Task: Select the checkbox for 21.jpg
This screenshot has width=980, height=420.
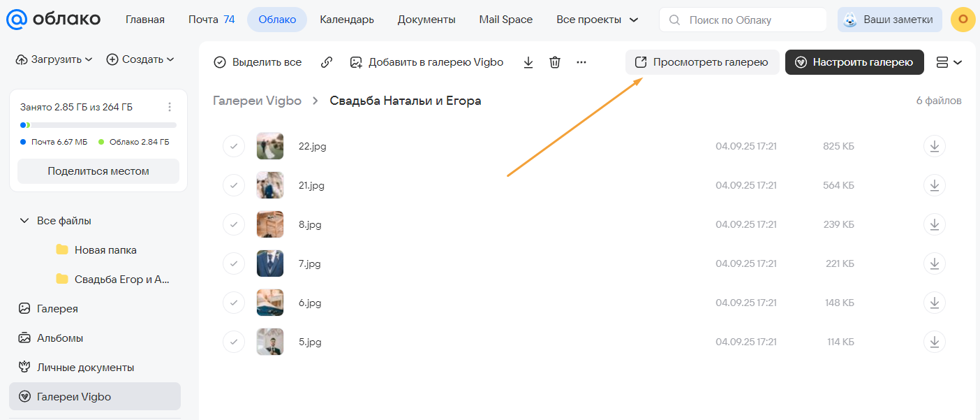Action: tap(234, 186)
